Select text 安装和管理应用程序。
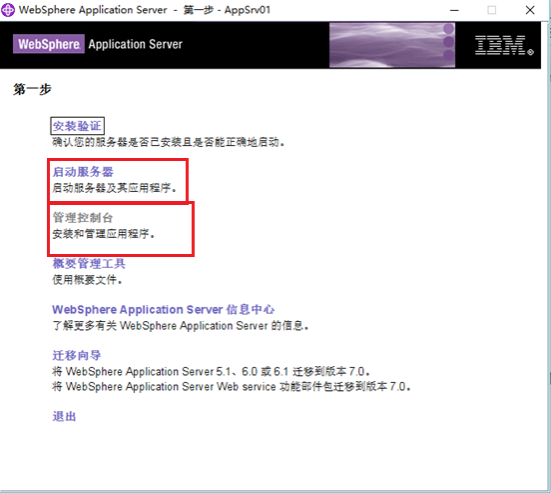The height and width of the screenshot is (493, 551). (104, 234)
